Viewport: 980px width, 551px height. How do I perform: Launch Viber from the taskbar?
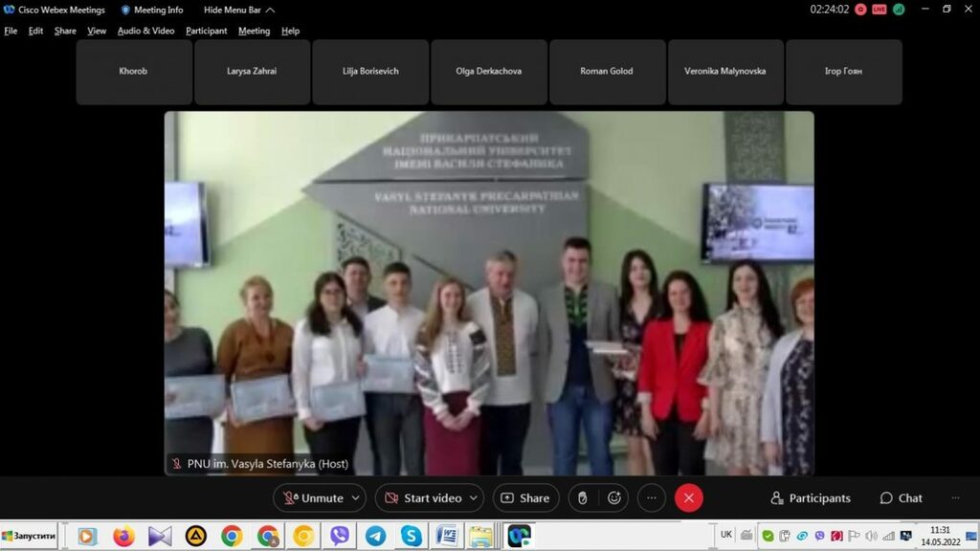339,536
